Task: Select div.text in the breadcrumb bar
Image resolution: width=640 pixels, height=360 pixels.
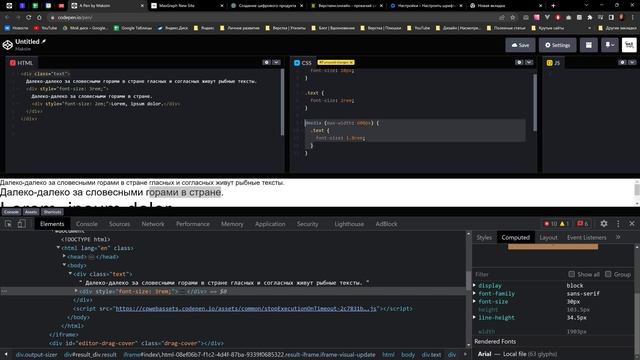Action: 431,355
